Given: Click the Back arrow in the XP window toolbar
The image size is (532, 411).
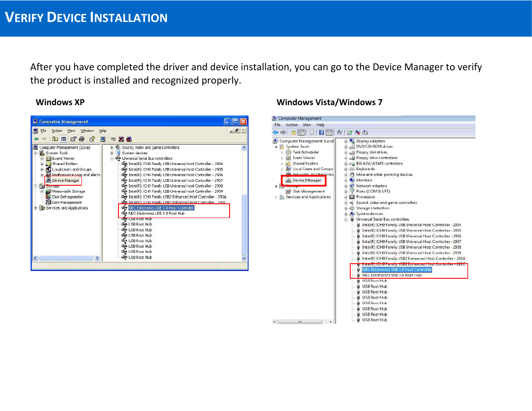Looking at the screenshot, I should point(36,139).
